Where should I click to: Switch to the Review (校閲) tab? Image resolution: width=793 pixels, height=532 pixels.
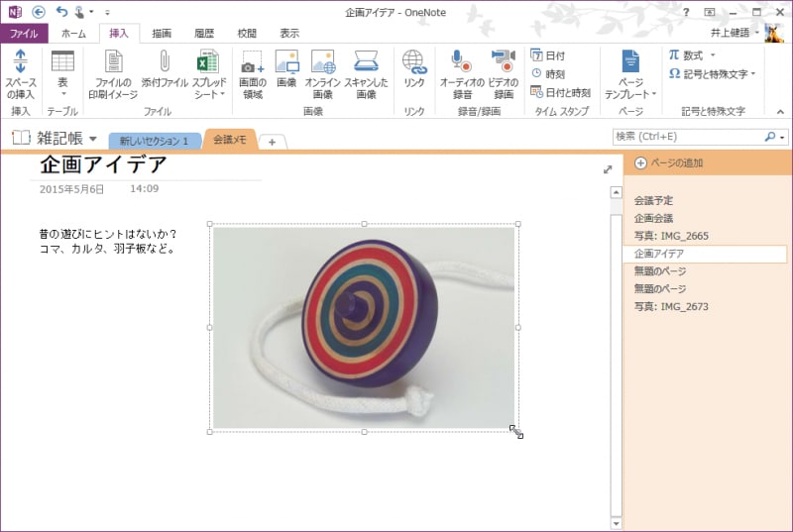click(247, 34)
